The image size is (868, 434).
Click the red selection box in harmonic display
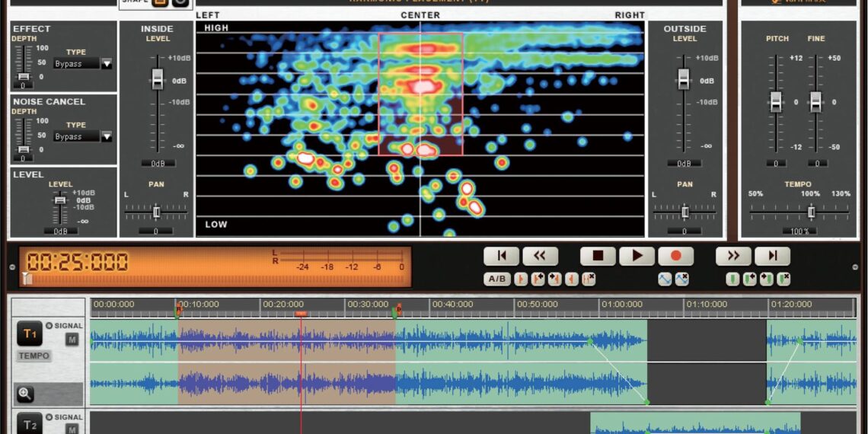pyautogui.click(x=421, y=94)
